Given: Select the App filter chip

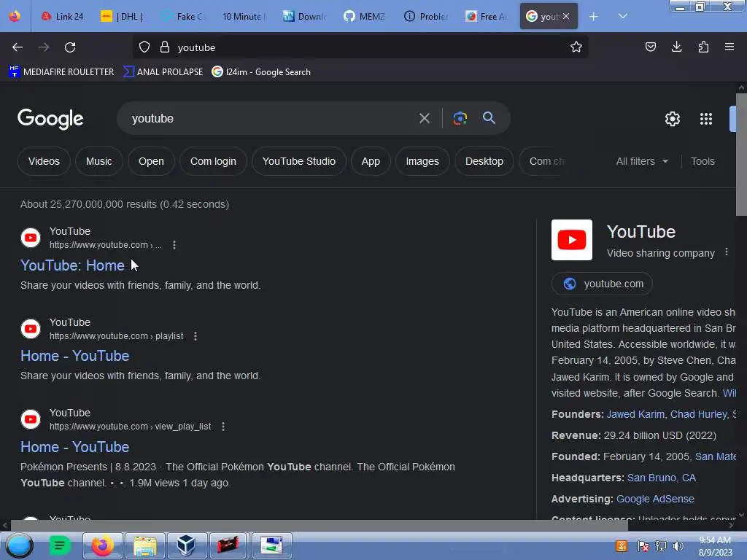Looking at the screenshot, I should 371,161.
